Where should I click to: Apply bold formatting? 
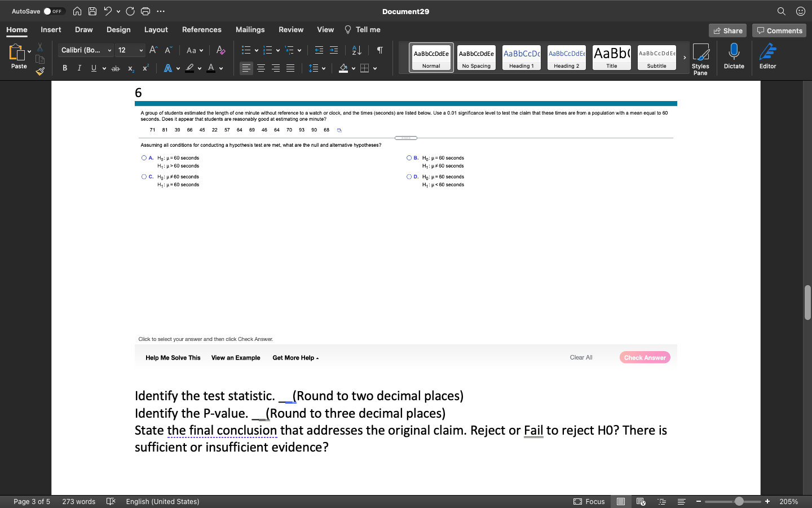[64, 68]
